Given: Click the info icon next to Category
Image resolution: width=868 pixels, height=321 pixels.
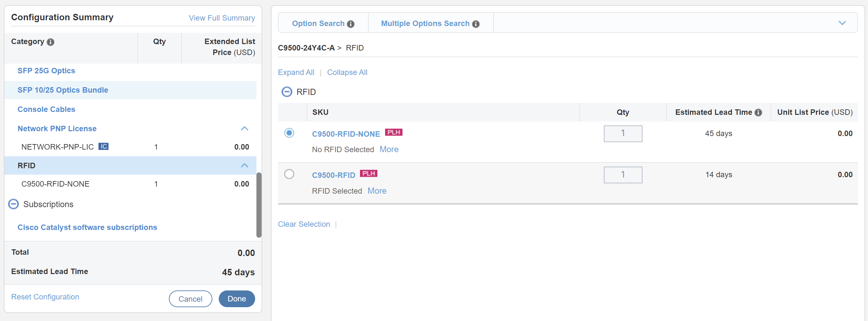Looking at the screenshot, I should [51, 42].
